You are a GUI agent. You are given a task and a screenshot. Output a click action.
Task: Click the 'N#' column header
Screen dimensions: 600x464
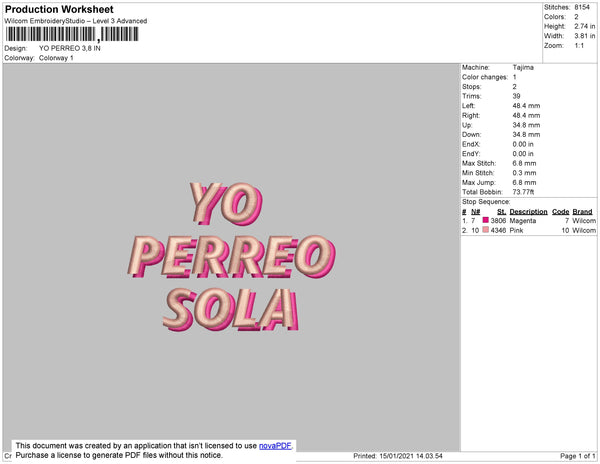click(x=476, y=212)
